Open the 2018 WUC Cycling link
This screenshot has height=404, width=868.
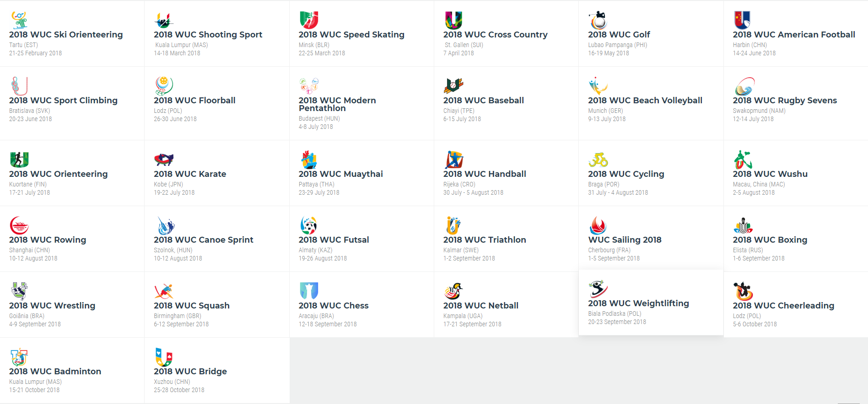click(x=626, y=174)
